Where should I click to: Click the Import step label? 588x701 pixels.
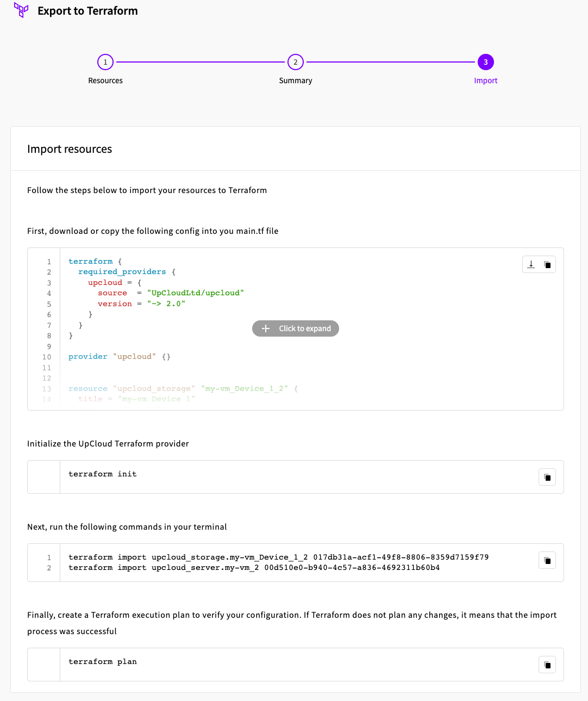[486, 80]
